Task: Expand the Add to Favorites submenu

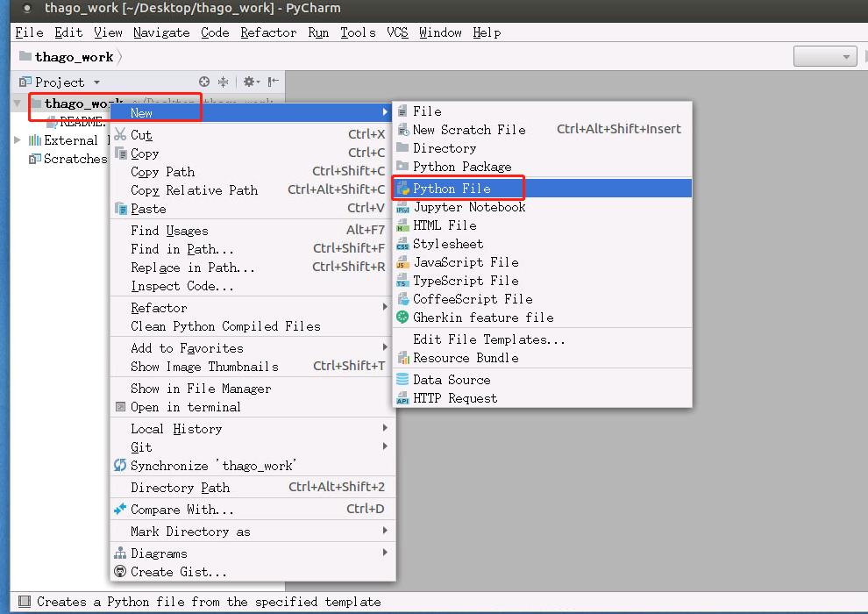Action: (253, 348)
